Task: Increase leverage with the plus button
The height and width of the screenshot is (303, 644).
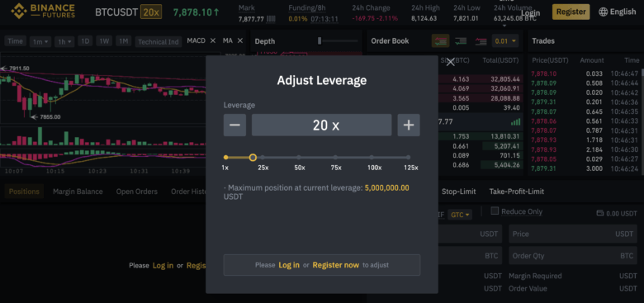Action: [409, 125]
